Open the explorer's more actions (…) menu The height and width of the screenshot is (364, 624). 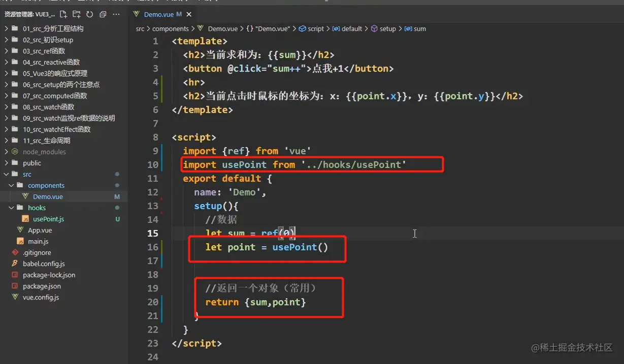tap(116, 14)
